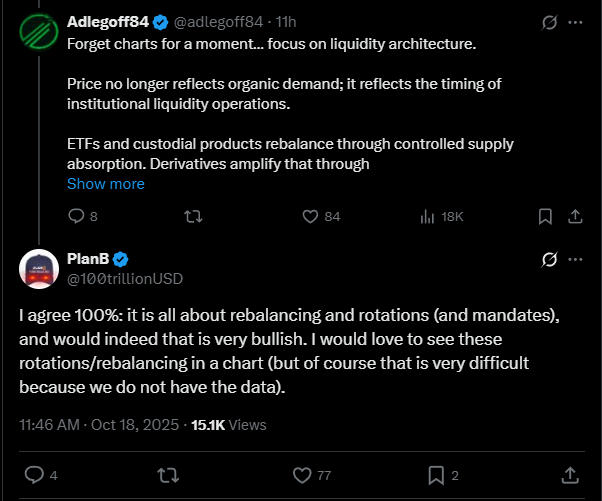Bookmark the Adlegoff84 post

tap(545, 216)
